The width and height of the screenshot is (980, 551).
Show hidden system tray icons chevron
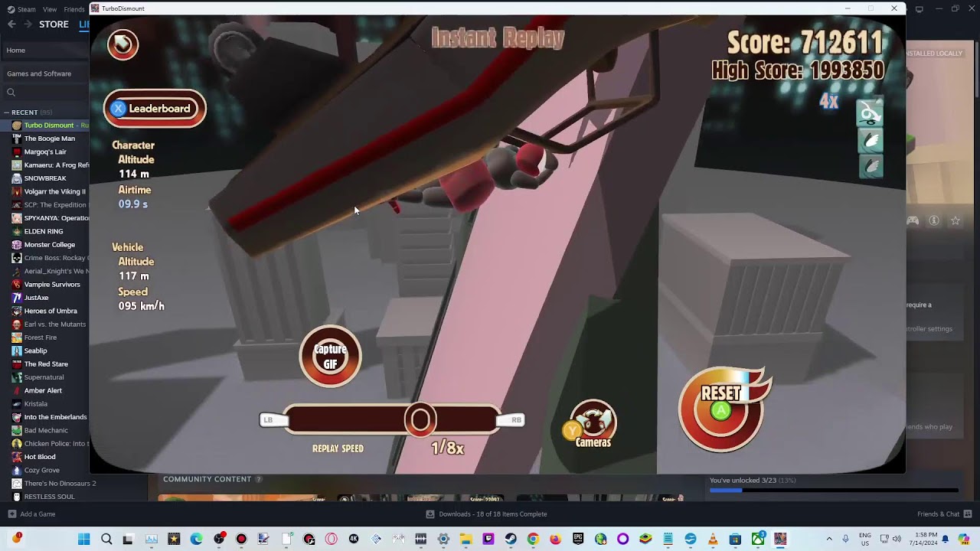[x=829, y=539]
